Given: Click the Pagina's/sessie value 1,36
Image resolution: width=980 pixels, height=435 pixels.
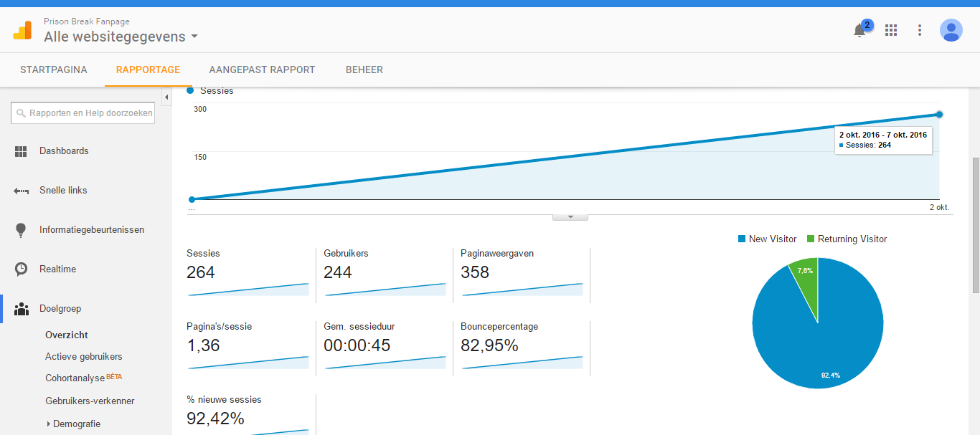Looking at the screenshot, I should [x=203, y=345].
